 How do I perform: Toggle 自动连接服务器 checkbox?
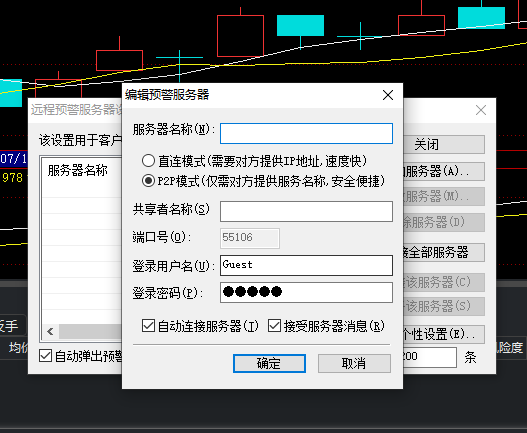click(148, 326)
